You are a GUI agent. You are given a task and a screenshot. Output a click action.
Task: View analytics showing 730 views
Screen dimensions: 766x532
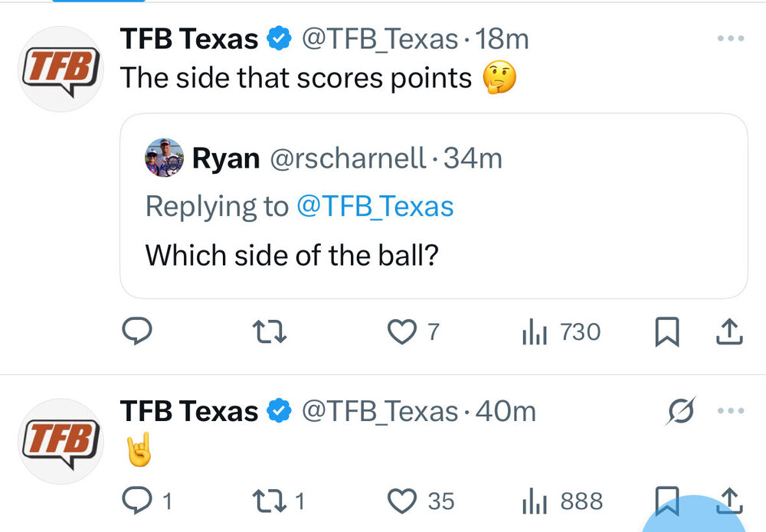561,331
